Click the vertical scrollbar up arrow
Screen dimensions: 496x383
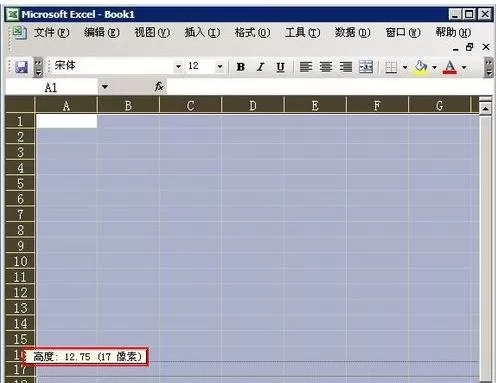(x=485, y=108)
